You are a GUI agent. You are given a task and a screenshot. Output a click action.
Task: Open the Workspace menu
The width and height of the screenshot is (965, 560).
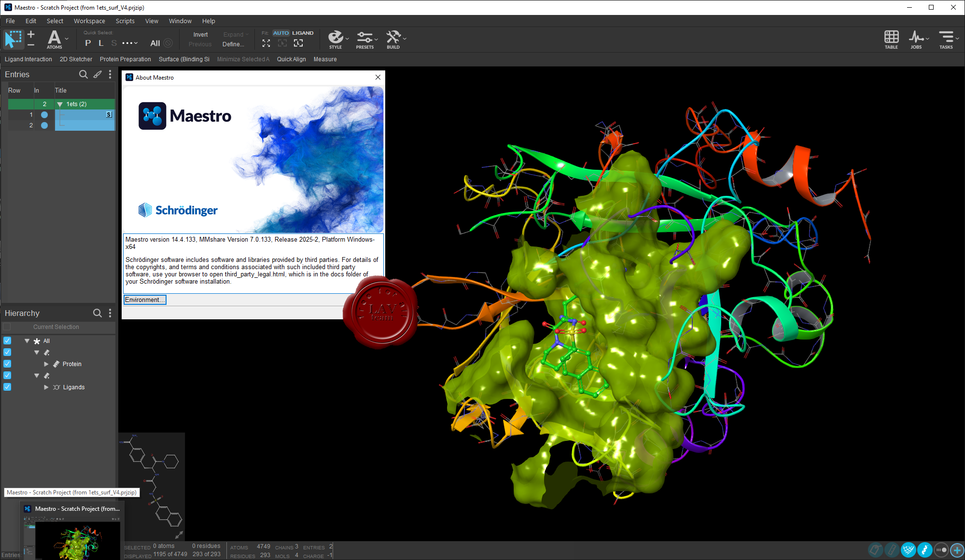(89, 21)
